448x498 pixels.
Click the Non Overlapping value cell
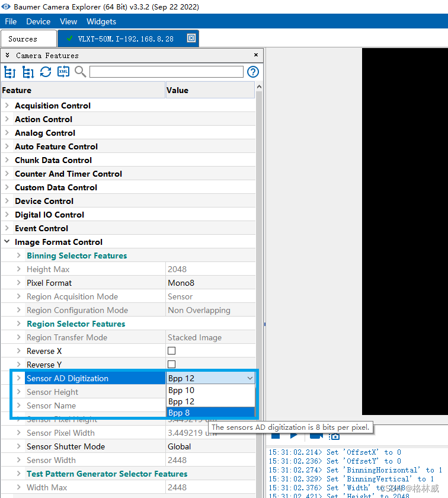[x=210, y=310]
